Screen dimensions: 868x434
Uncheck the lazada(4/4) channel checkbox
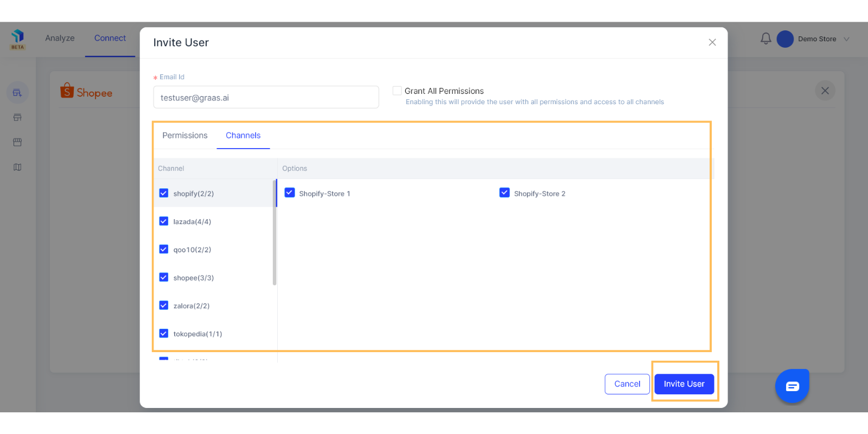click(x=164, y=221)
